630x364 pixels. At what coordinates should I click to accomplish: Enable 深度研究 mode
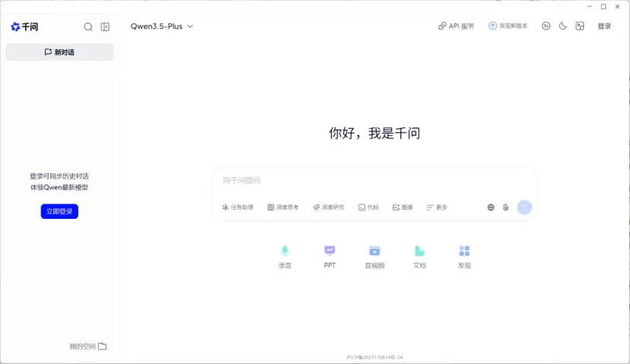[329, 207]
